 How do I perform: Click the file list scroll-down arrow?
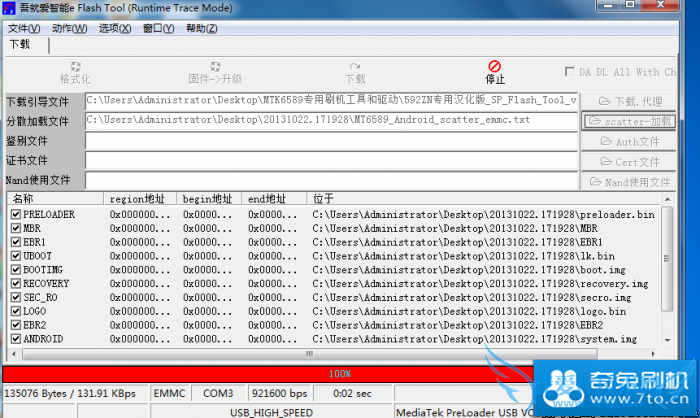[x=667, y=340]
